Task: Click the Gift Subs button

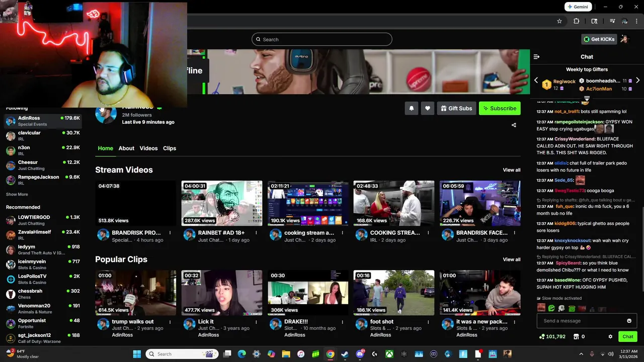Action: point(456,108)
